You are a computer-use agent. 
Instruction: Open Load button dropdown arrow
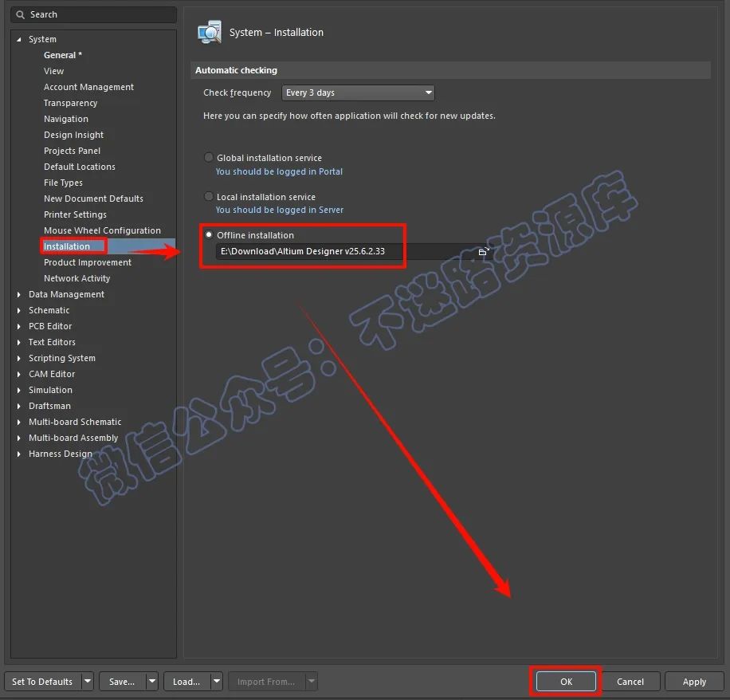217,682
